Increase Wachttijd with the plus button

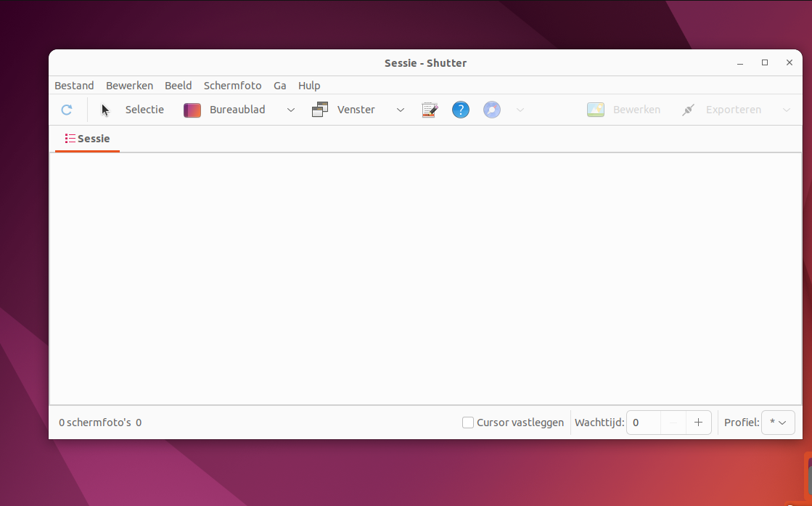pyautogui.click(x=698, y=423)
